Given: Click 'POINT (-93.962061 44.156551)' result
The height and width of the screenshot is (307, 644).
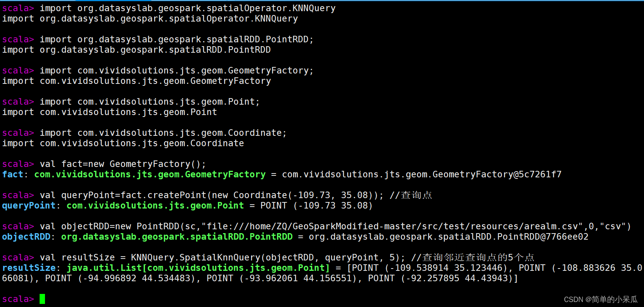Looking at the screenshot, I should tap(282, 278).
